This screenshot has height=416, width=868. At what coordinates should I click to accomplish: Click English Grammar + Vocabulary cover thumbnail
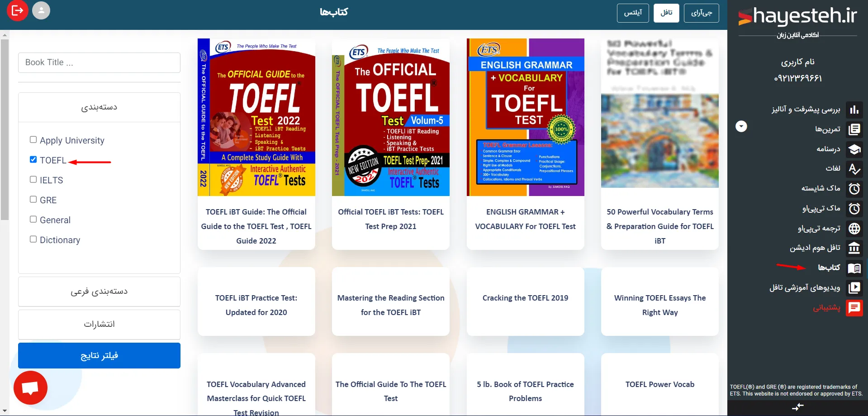[525, 117]
